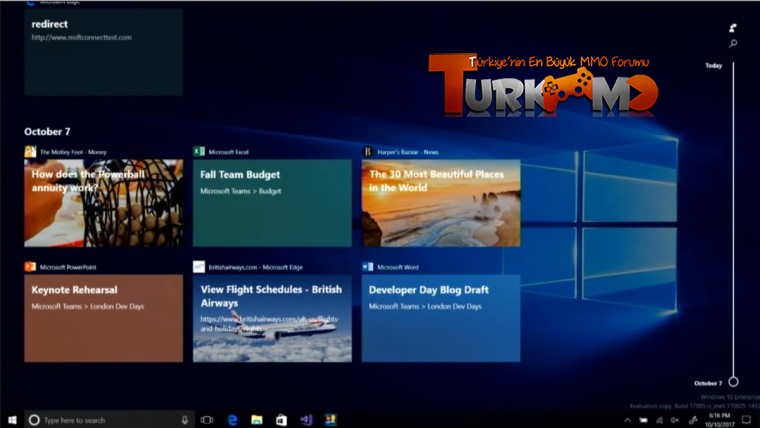Open the Action Center notifications icon
760x428 pixels.
tap(746, 420)
